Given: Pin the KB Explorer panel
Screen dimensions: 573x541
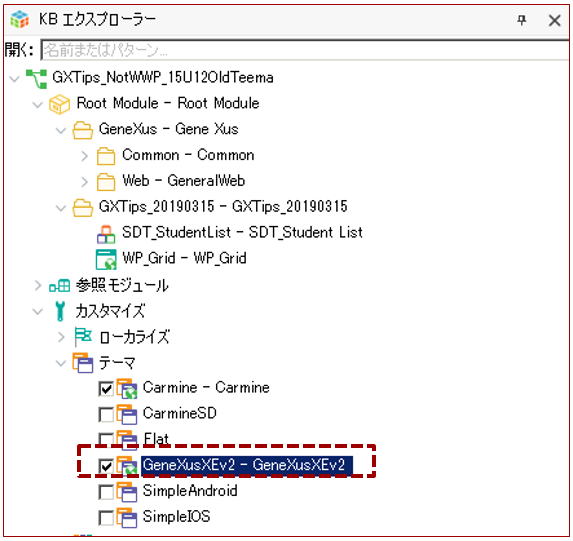Looking at the screenshot, I should click(x=522, y=20).
